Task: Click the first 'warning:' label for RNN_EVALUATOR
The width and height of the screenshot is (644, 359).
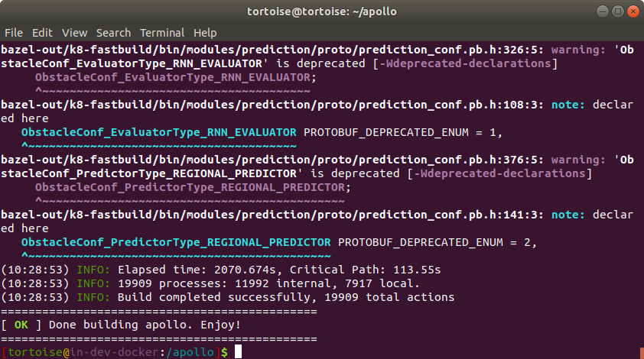Action: (x=578, y=50)
